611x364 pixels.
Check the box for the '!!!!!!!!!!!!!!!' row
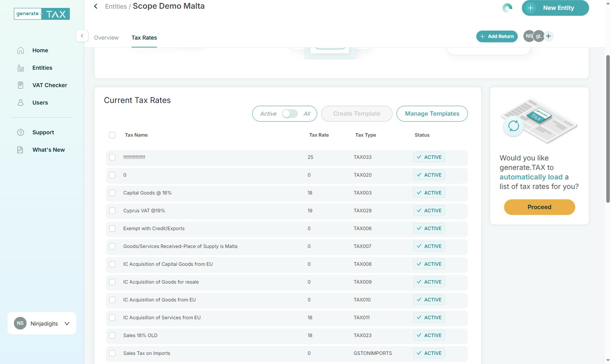(x=112, y=157)
